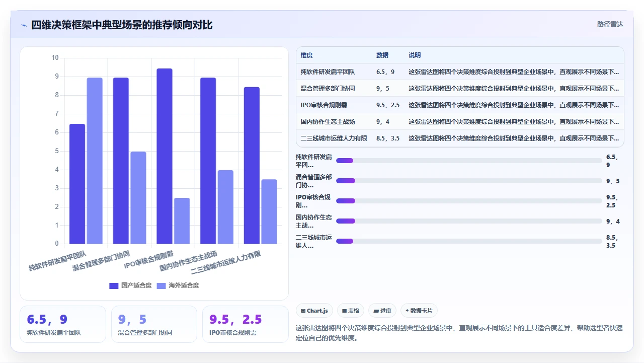Click the 二三线城市运维人力有限 axis label
The height and width of the screenshot is (363, 644).
226,263
